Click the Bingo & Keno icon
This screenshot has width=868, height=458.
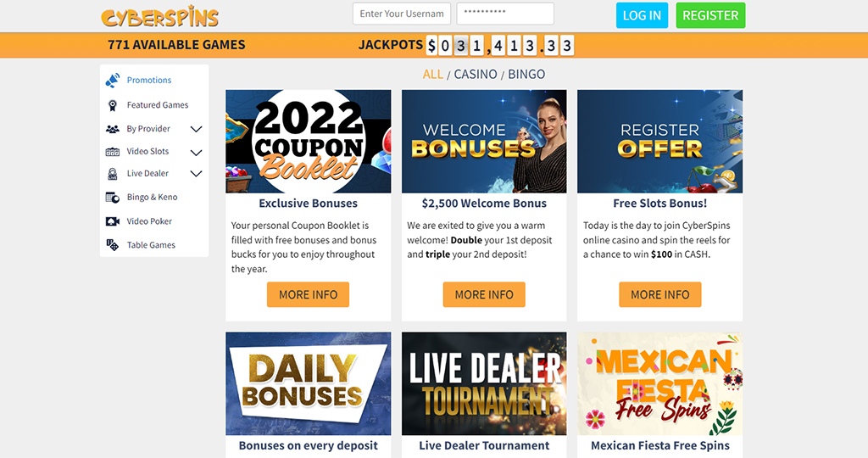point(113,197)
